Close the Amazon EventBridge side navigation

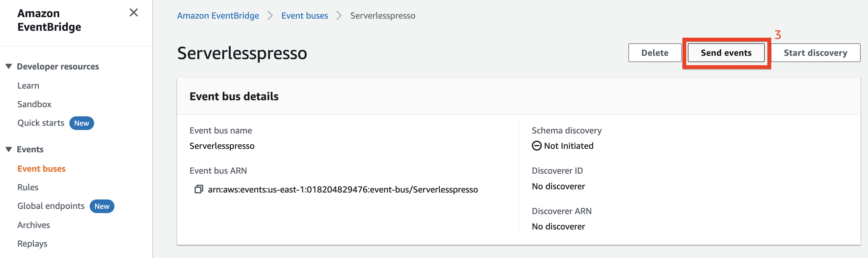134,13
